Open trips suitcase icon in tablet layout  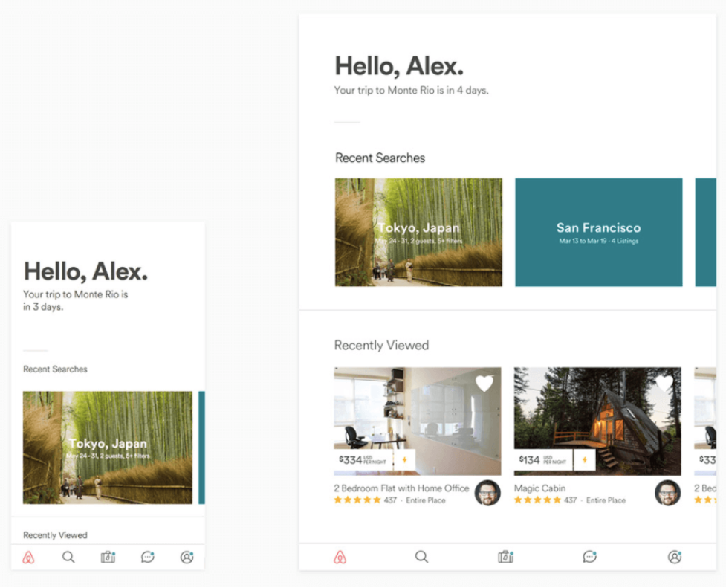pos(505,557)
